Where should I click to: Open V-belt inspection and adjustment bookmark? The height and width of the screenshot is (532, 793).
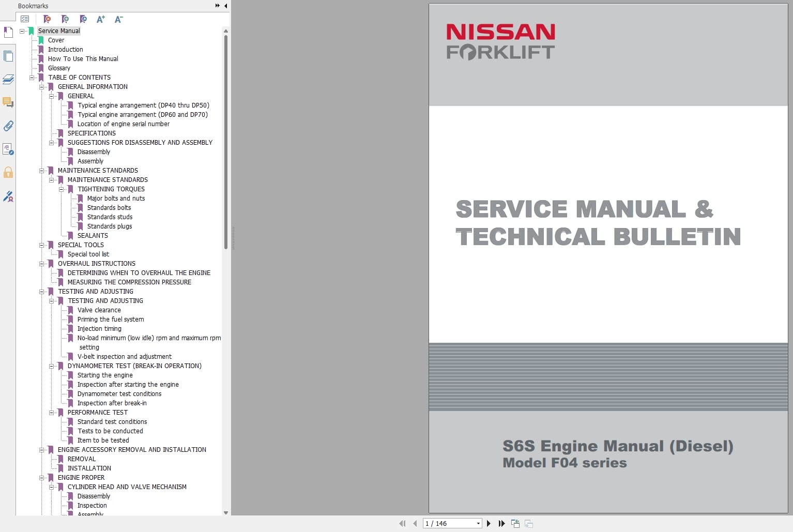pyautogui.click(x=124, y=357)
